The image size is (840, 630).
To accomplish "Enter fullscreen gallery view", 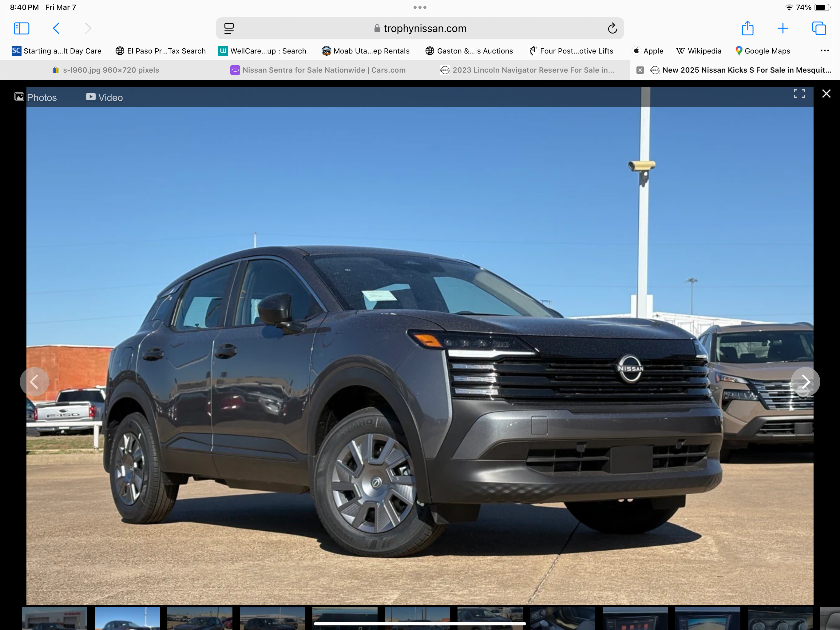I will click(x=799, y=94).
